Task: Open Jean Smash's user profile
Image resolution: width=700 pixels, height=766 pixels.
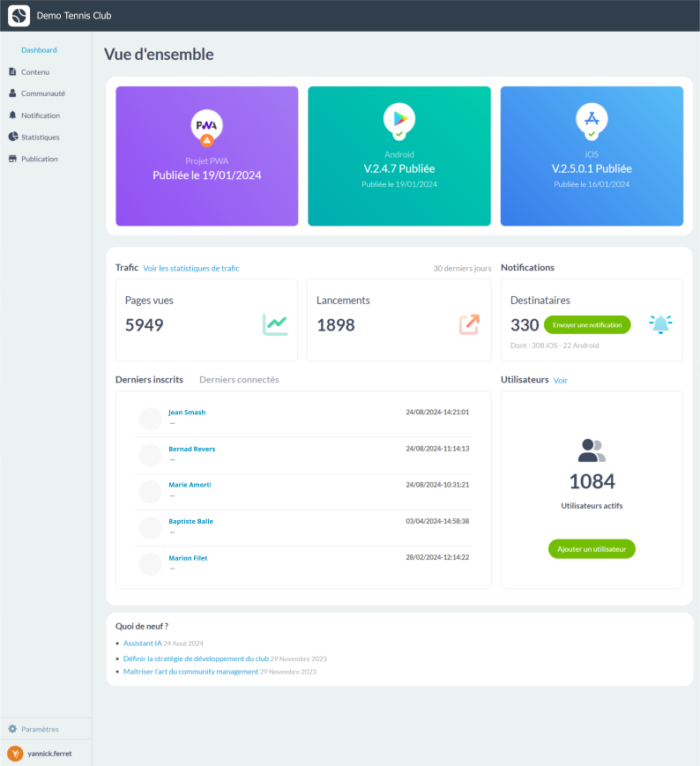Action: point(187,412)
